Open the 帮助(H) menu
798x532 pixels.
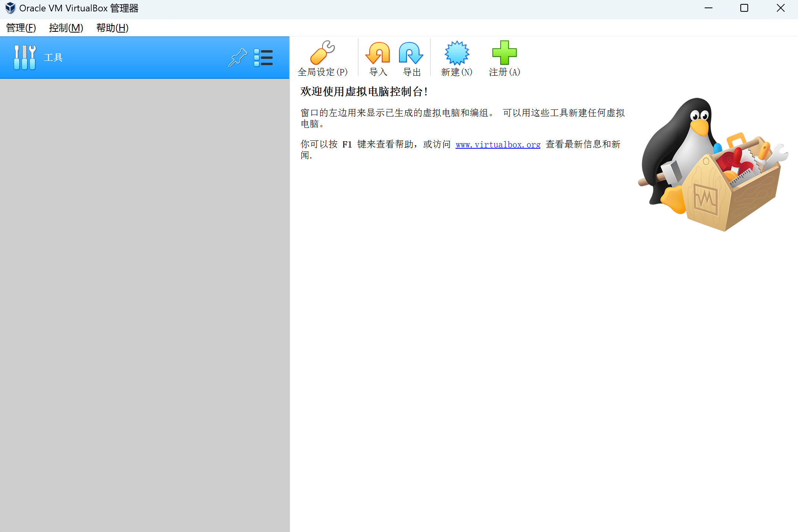point(112,28)
